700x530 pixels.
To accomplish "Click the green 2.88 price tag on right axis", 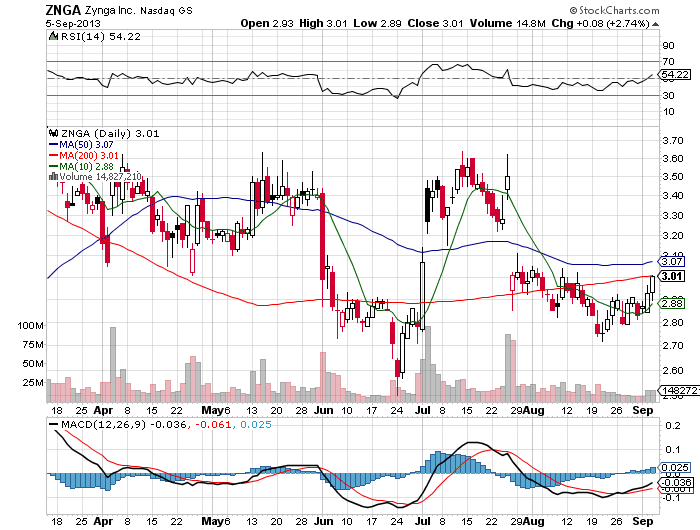I will coord(671,304).
